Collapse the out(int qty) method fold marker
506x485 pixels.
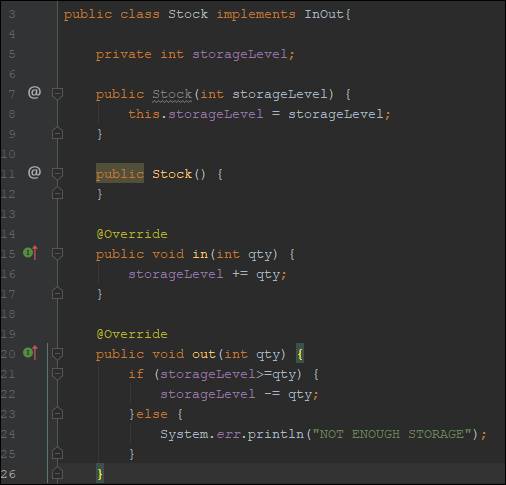tap(57, 353)
